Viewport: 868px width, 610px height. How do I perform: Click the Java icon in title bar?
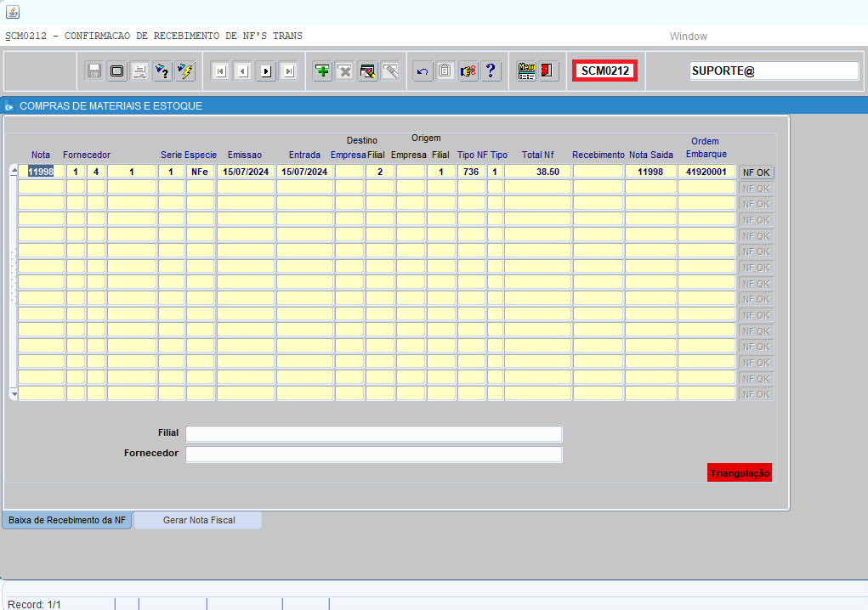[12, 12]
